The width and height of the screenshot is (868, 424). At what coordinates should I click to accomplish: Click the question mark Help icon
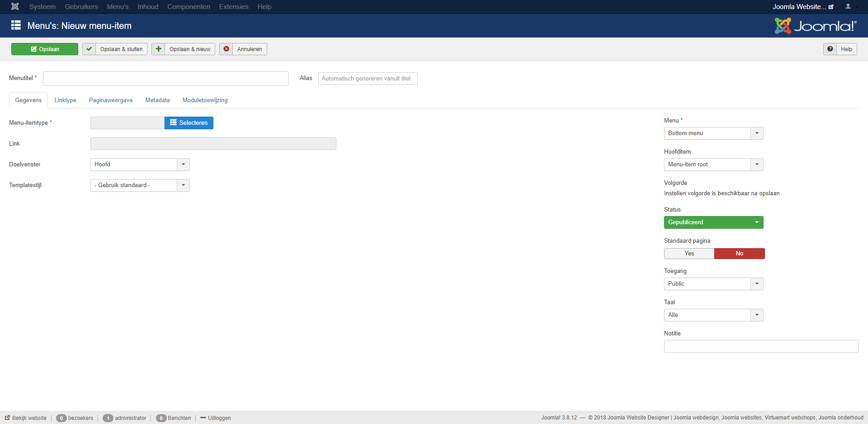(830, 49)
